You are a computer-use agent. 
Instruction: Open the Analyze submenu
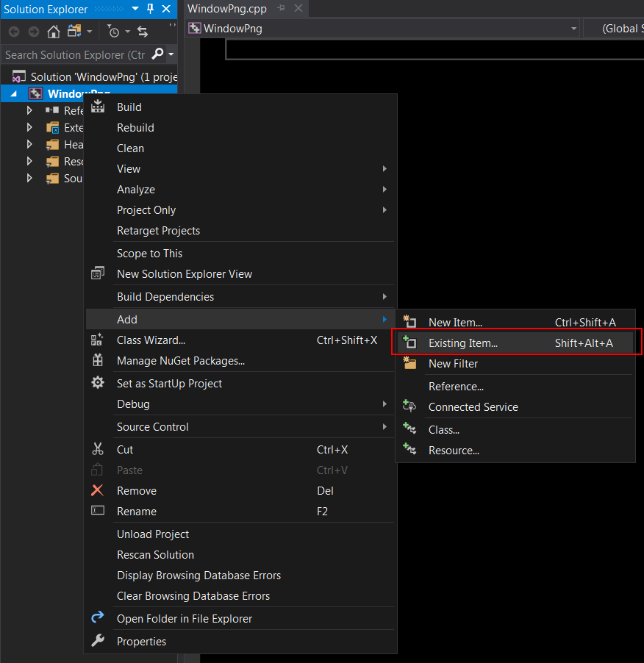coord(240,190)
